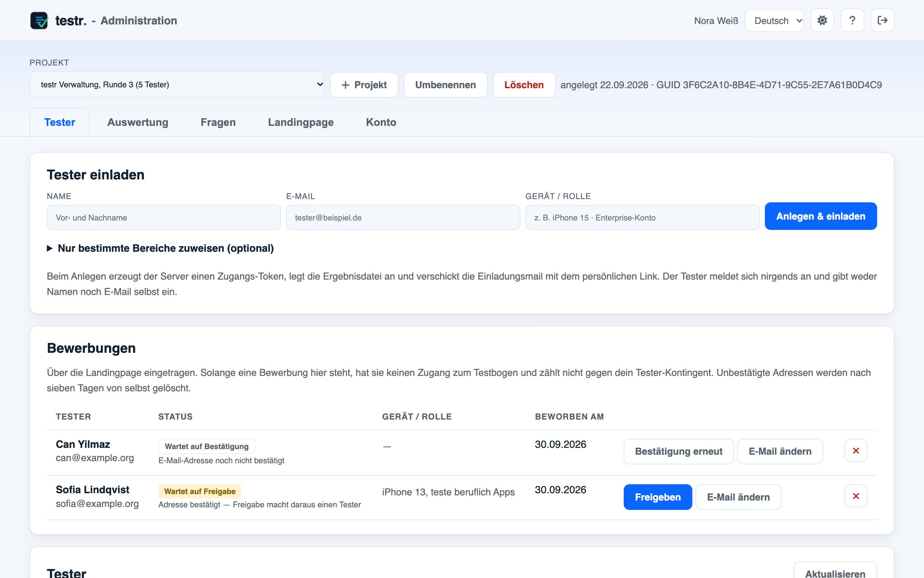Image resolution: width=924 pixels, height=578 pixels.
Task: Click the testr logo icon
Action: [x=39, y=21]
